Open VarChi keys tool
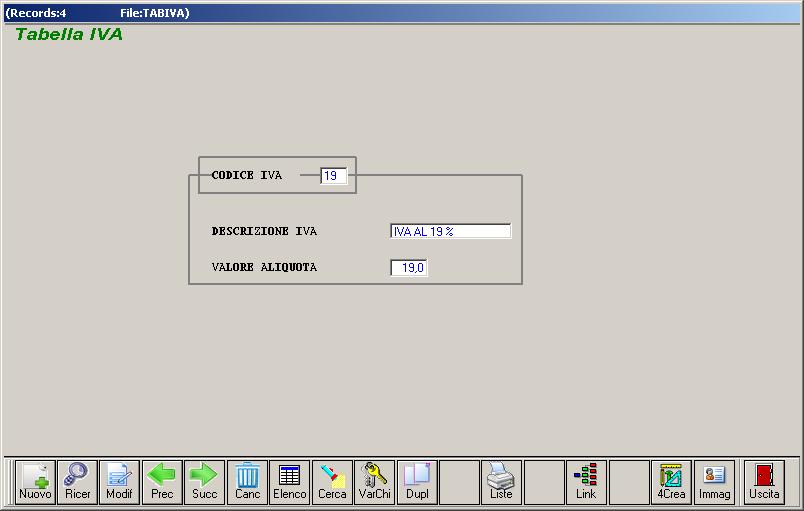 click(x=375, y=482)
